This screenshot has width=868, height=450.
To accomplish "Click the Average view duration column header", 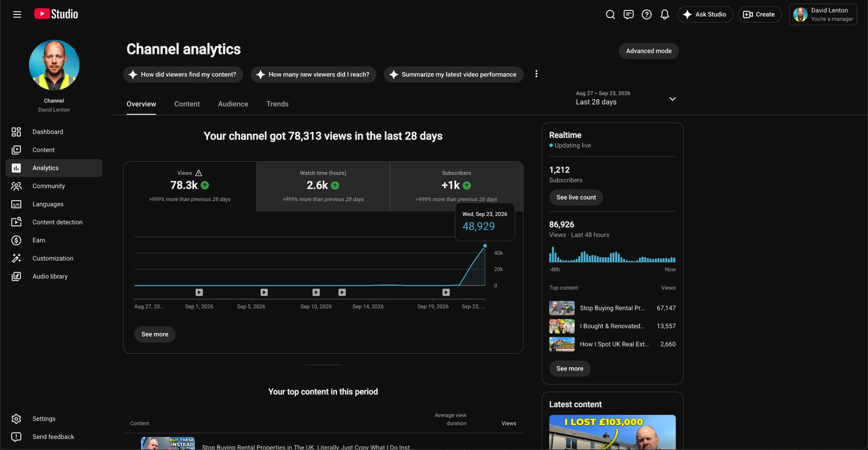I will coord(450,419).
